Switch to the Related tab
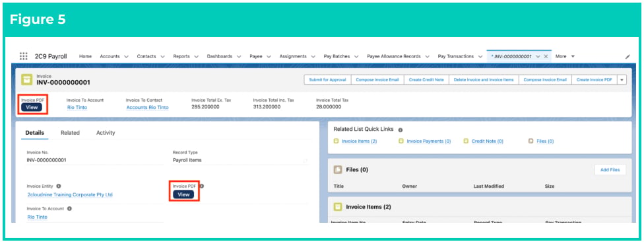This screenshot has width=644, height=242. point(70,133)
